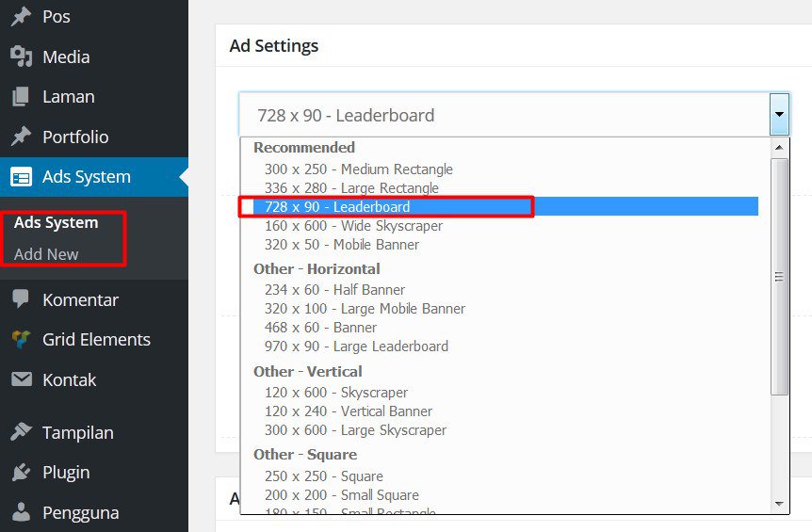Pick 320 x 100 - Large Mobile Banner

[x=365, y=309]
